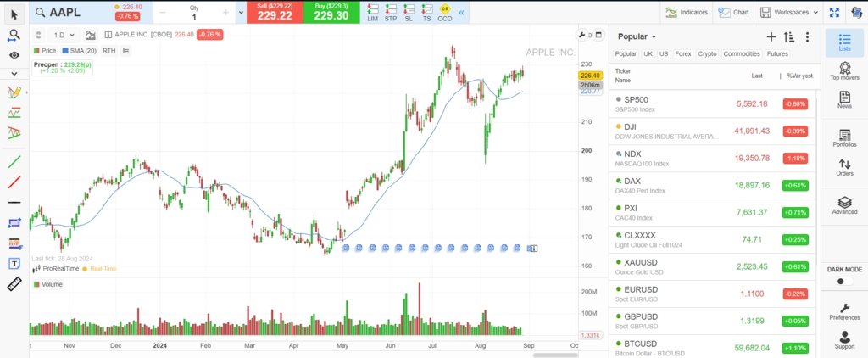Add a TS trailing stop order
Viewport: 868px width, 358px height.
[427, 13]
